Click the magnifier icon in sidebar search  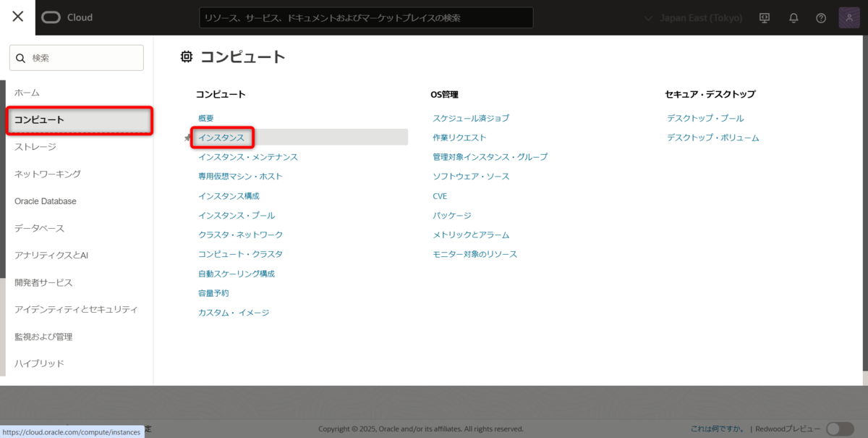click(x=20, y=58)
